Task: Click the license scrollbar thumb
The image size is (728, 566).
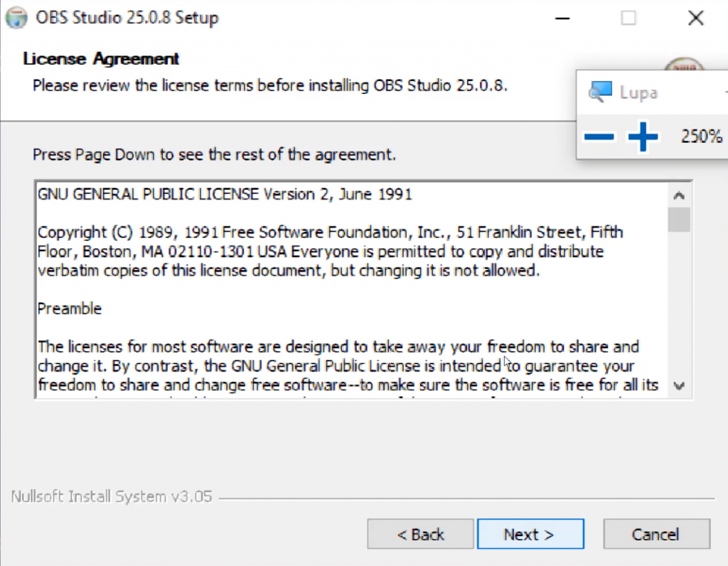Action: tap(679, 220)
